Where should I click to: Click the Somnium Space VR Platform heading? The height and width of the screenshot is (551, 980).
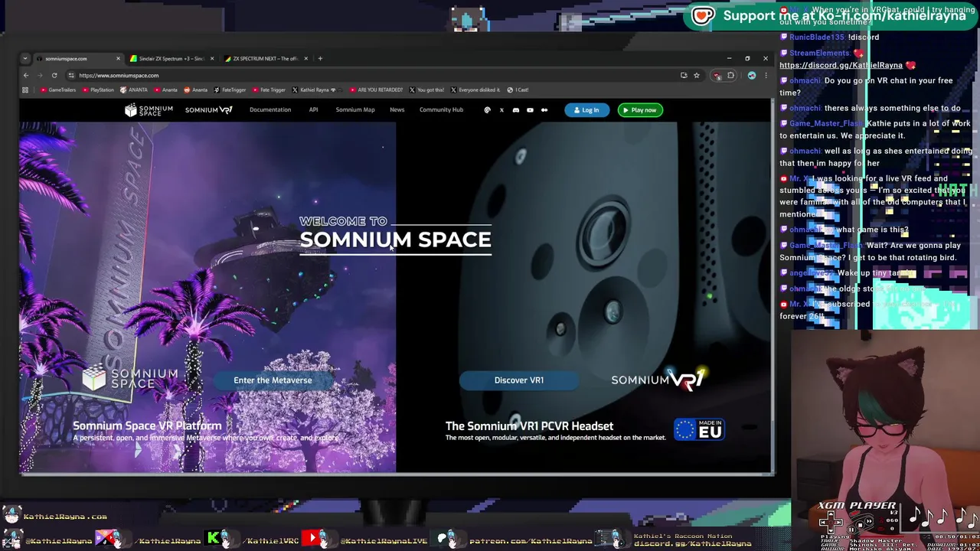(147, 426)
